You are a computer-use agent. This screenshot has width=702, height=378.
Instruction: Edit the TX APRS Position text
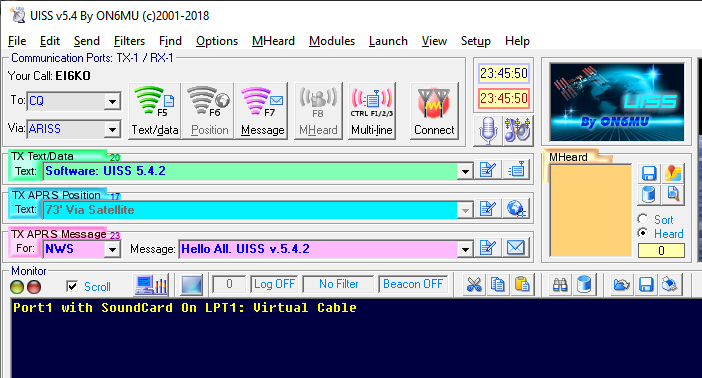[488, 209]
